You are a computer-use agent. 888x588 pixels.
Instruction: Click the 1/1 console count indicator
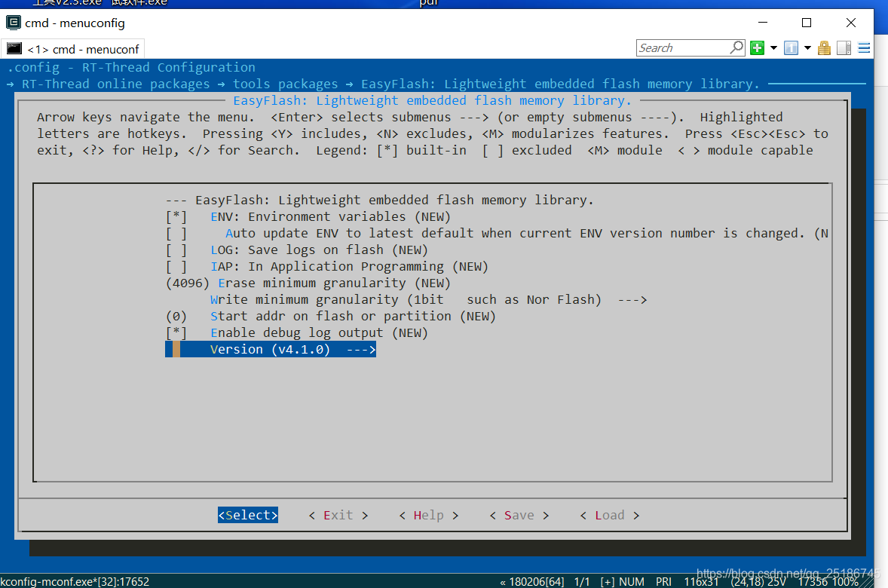click(582, 582)
